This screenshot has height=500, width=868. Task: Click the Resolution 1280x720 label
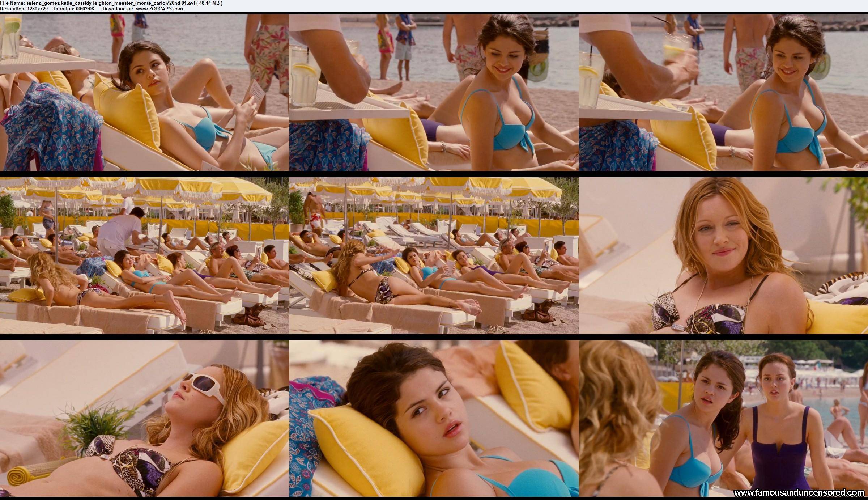[x=24, y=9]
